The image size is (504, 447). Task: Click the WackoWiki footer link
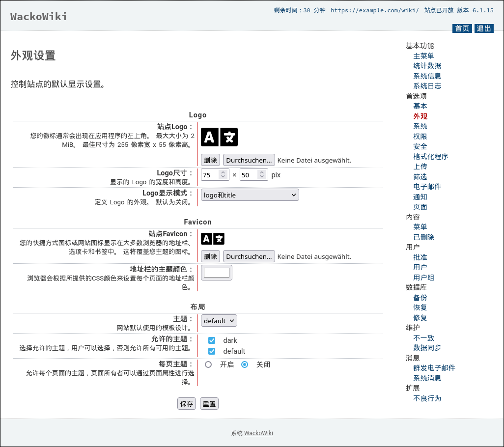click(x=258, y=433)
